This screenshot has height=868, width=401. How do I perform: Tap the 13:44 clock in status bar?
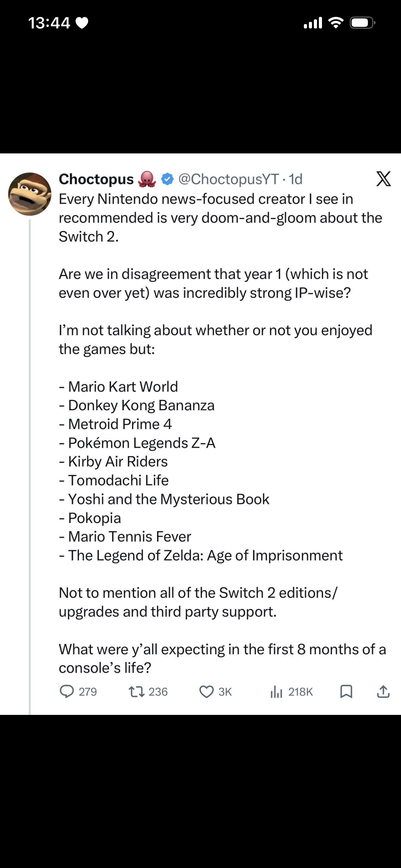(x=49, y=23)
